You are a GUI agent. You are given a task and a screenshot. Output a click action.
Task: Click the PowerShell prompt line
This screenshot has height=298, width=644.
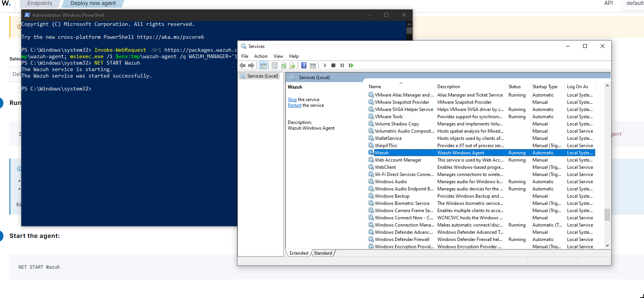click(x=56, y=89)
